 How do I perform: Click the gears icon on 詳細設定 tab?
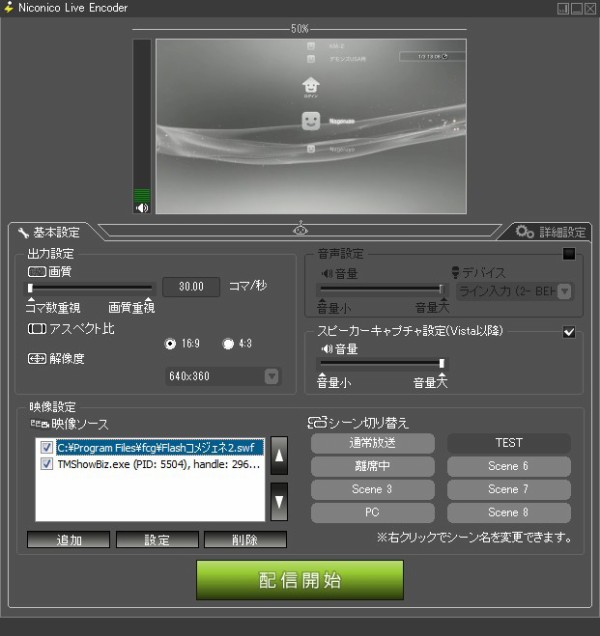525,232
